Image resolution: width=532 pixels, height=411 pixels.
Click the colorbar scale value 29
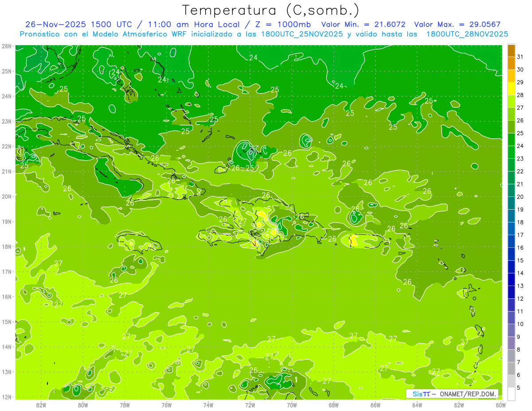pyautogui.click(x=520, y=82)
